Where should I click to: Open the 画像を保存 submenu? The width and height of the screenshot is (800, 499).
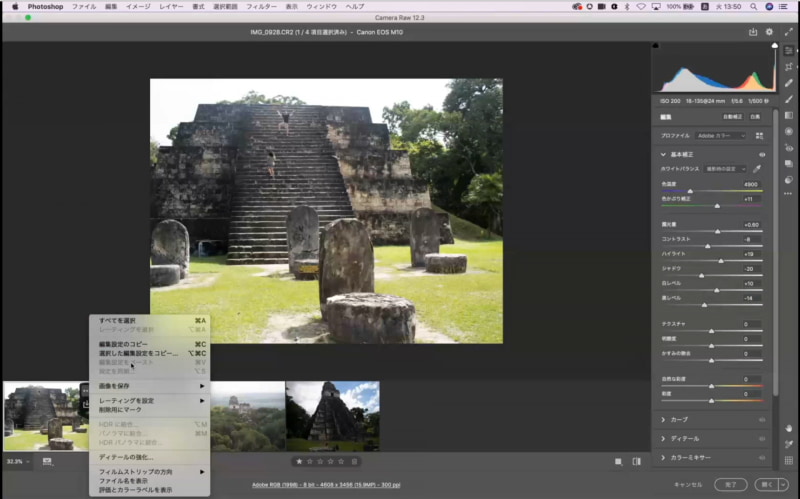coord(149,386)
